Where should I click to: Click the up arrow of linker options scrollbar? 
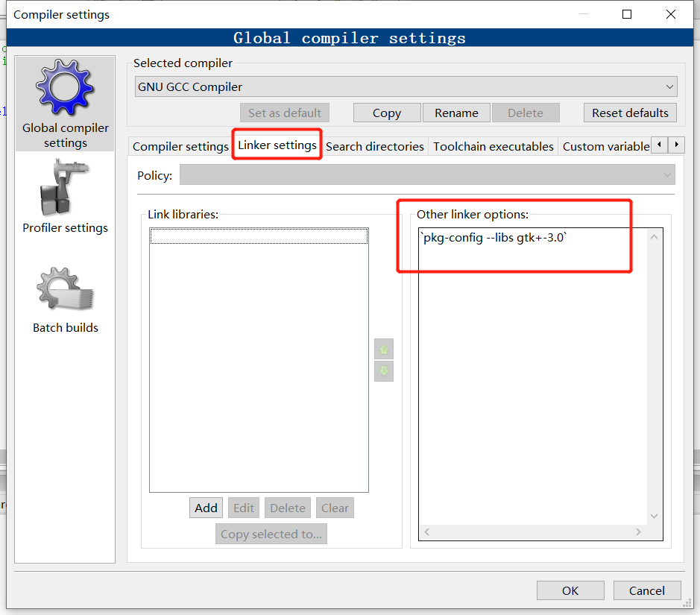click(x=654, y=234)
